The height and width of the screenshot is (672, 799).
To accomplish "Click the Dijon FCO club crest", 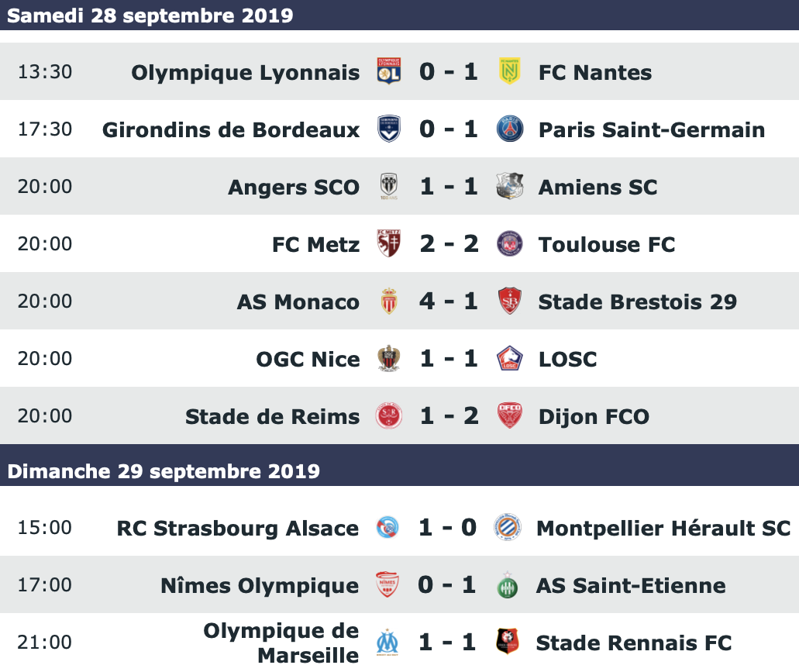I will [x=510, y=415].
